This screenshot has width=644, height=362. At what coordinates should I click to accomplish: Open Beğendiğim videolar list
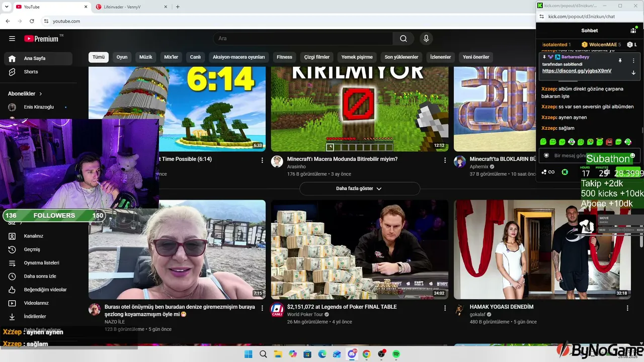coord(38,290)
